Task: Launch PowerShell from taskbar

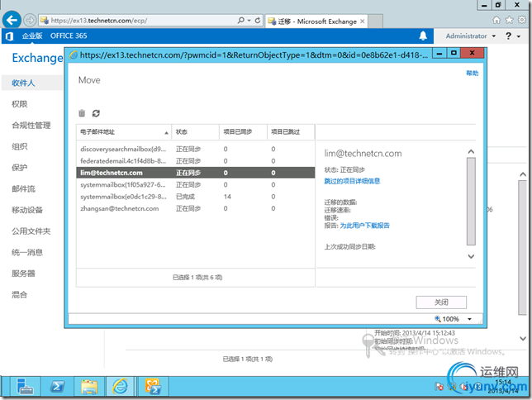Action: click(x=57, y=387)
